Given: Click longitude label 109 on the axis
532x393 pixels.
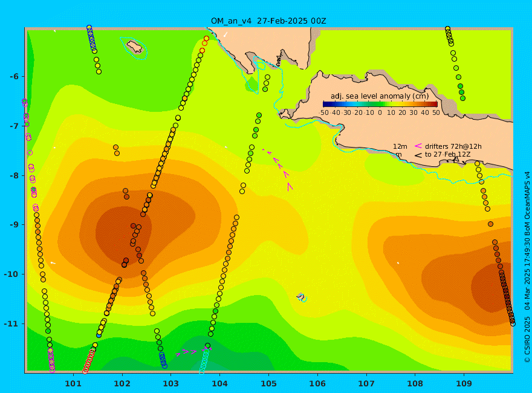Looking at the screenshot, I should click(x=464, y=384).
